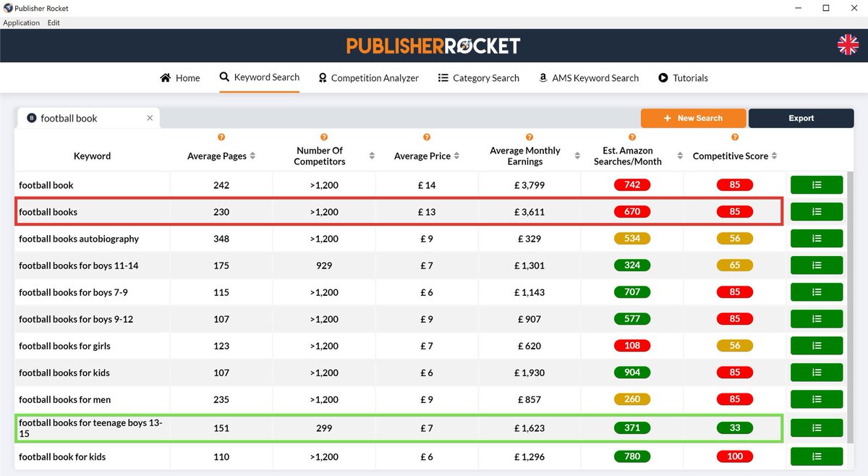The height and width of the screenshot is (476, 868).
Task: Open details list for 'teenage boys 13-15' row
Action: point(817,428)
